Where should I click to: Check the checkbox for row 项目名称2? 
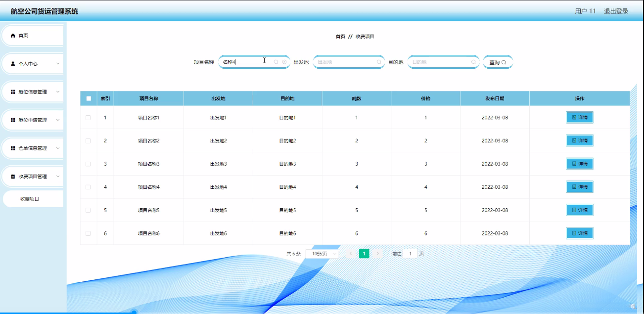coord(88,141)
